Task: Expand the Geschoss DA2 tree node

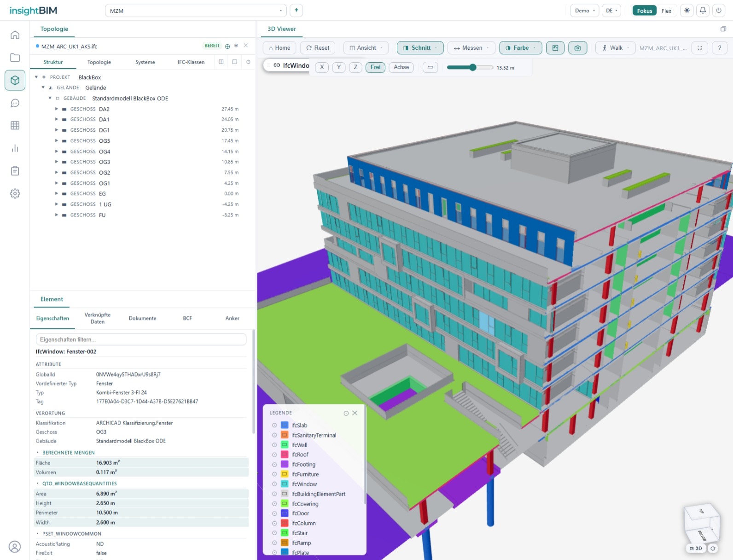Action: tap(57, 109)
